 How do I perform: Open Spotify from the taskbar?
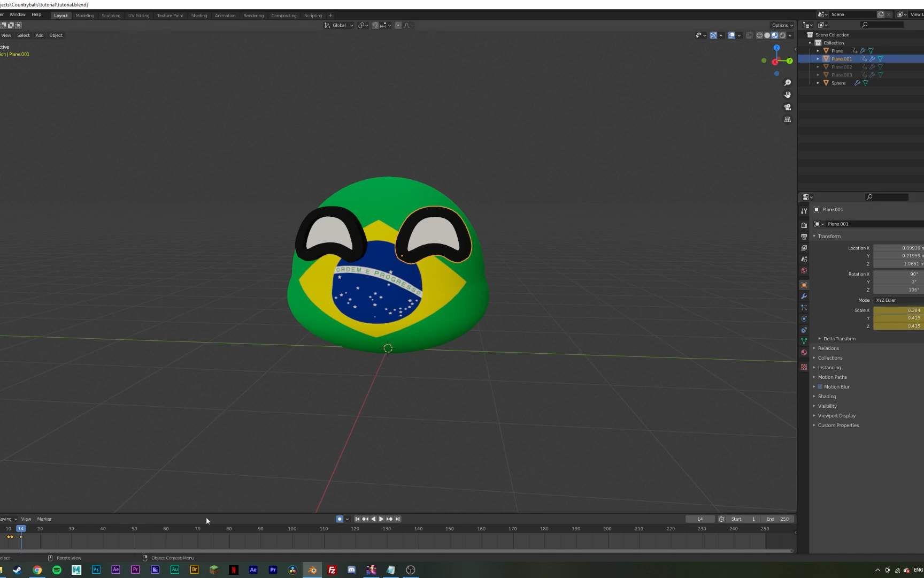click(x=57, y=570)
